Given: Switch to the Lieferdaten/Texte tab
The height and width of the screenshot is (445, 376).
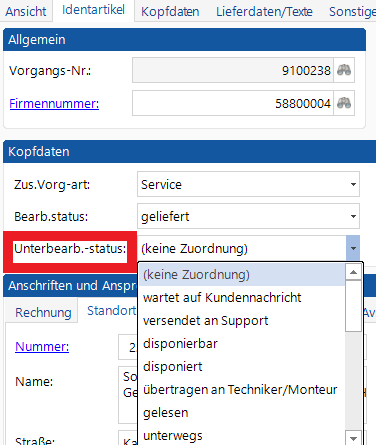Looking at the screenshot, I should [264, 12].
